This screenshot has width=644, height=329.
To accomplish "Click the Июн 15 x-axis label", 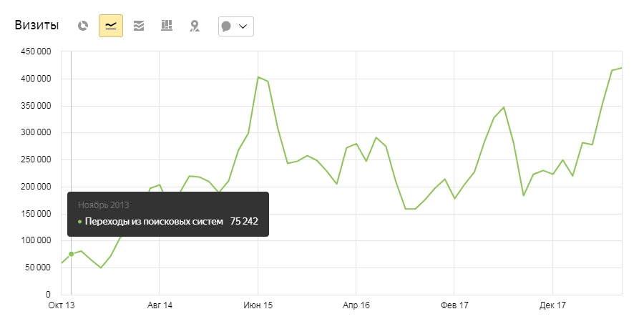I will pyautogui.click(x=258, y=305).
